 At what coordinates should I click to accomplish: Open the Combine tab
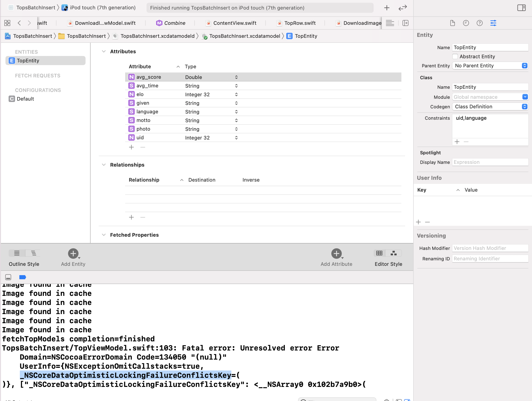170,23
